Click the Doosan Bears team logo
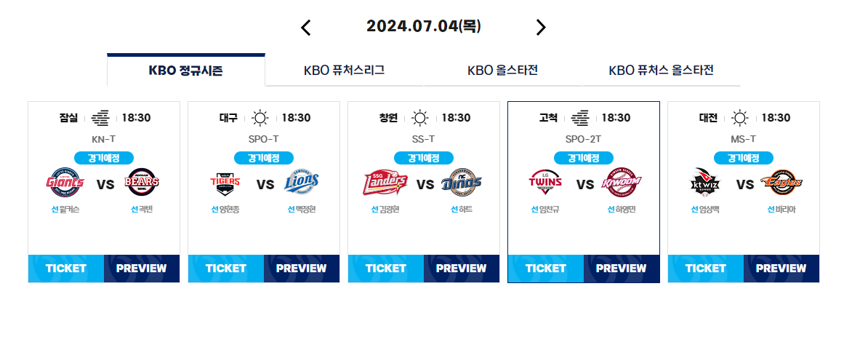This screenshot has width=868, height=337. (142, 183)
